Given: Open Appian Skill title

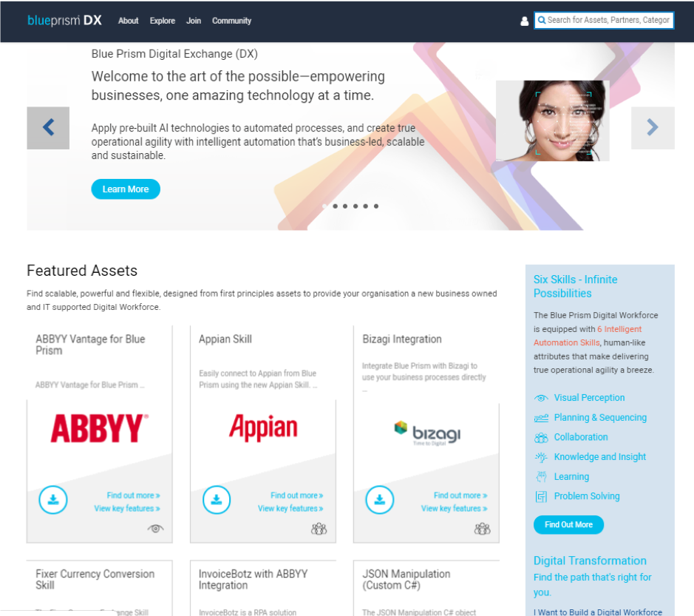Looking at the screenshot, I should tap(225, 339).
